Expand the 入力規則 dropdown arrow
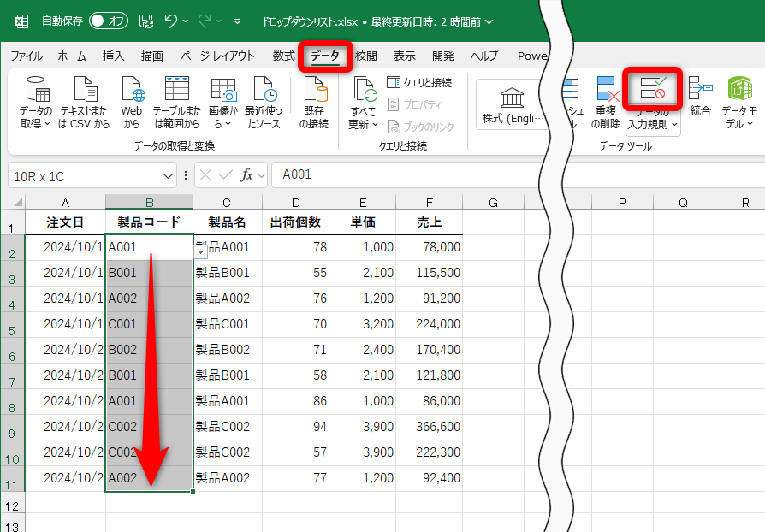Screen dimensions: 765x532 click(x=674, y=124)
